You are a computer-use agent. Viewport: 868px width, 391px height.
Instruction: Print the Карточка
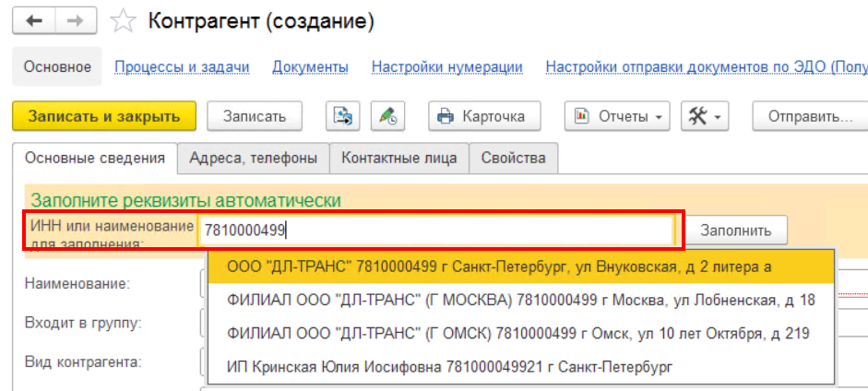click(x=484, y=116)
